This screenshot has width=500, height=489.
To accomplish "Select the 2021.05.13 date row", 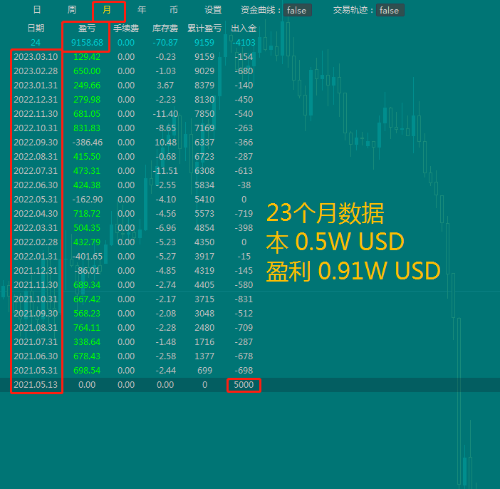I will click(36, 385).
